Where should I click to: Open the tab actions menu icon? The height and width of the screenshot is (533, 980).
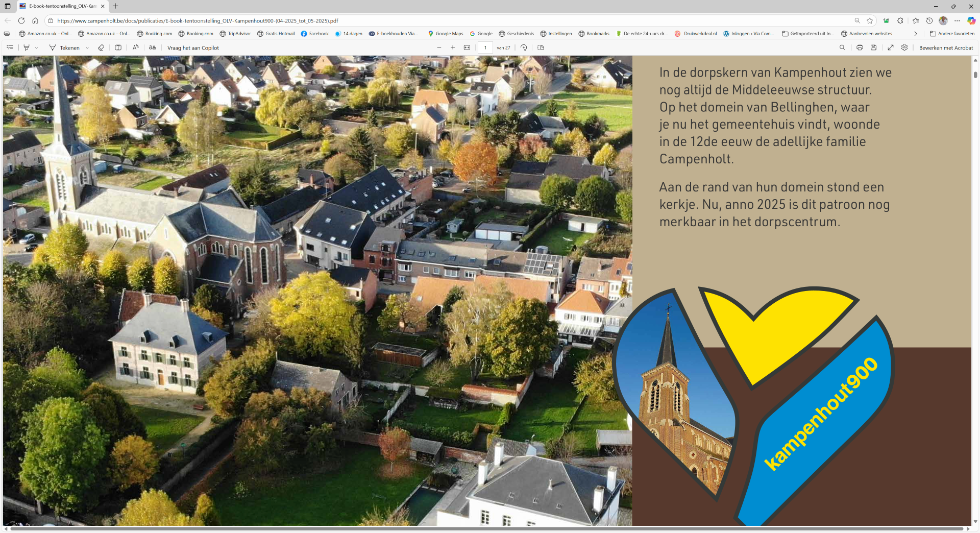[8, 6]
